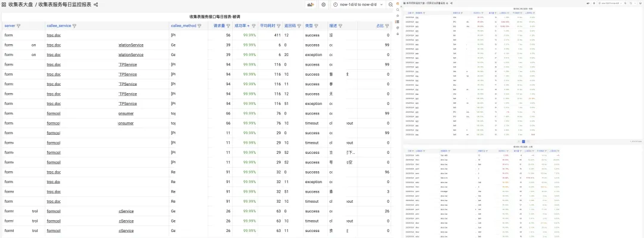
Task: Click the add panel chart icon
Action: point(311,5)
